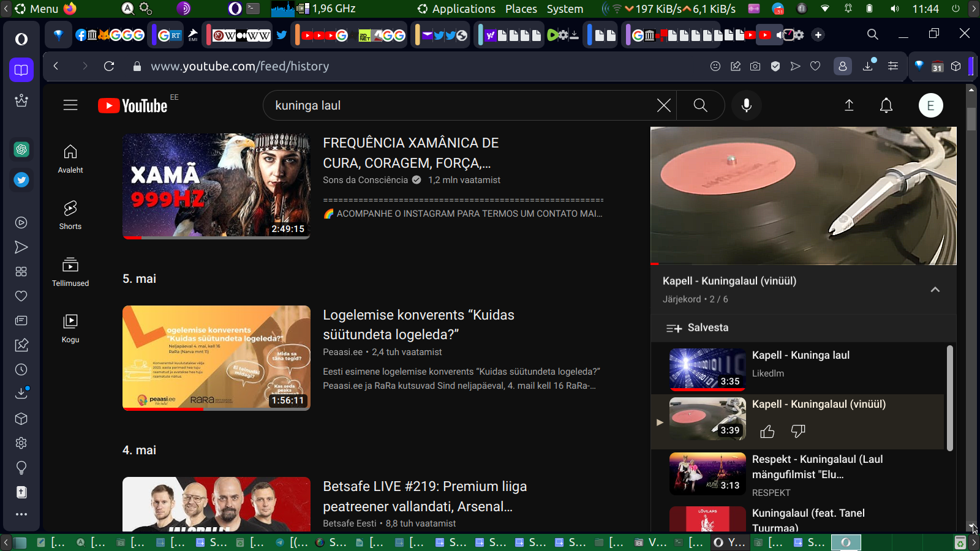This screenshot has height=551, width=980.
Task: Open the XAMÃ 999HZ video thumbnail
Action: 216,186
